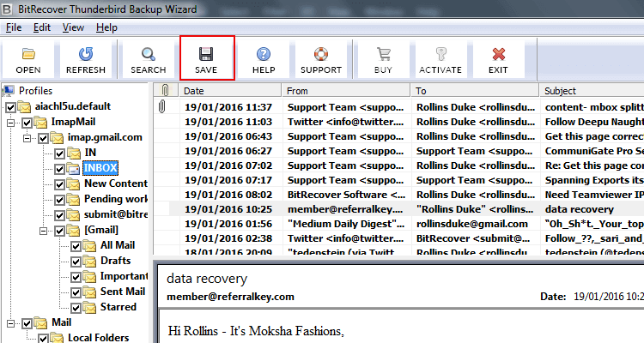Uncheck the Starred checkbox
644x343 pixels.
click(x=76, y=308)
